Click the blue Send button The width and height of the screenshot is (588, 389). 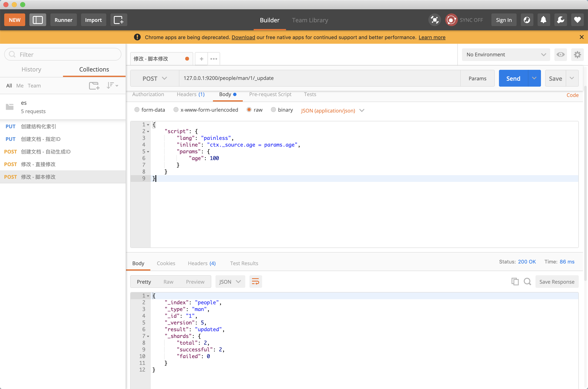pyautogui.click(x=513, y=78)
